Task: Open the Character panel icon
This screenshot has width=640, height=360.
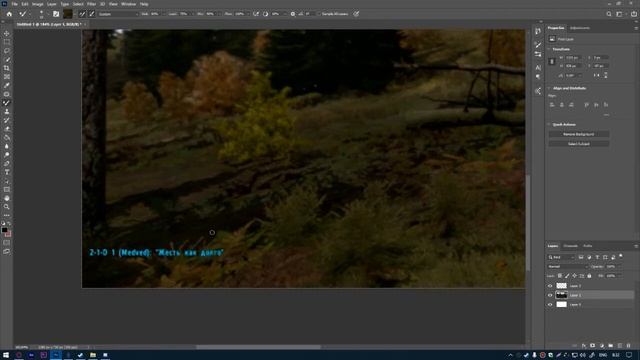Action: [x=538, y=68]
